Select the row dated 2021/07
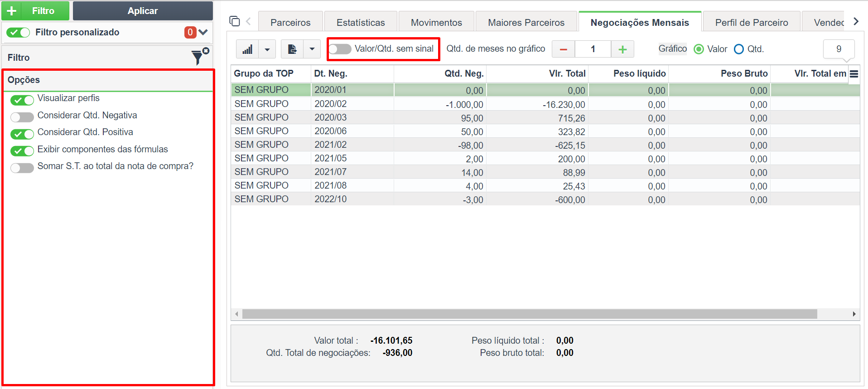Image resolution: width=868 pixels, height=389 pixels. coord(545,172)
